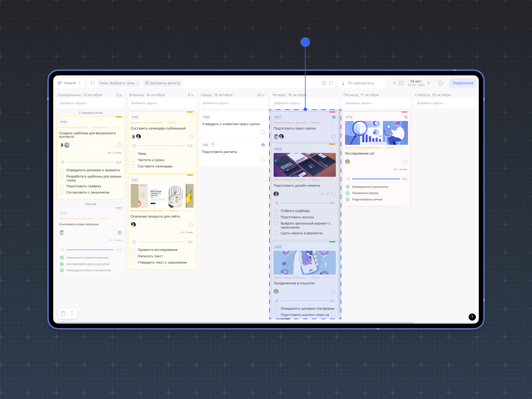Mark 'Собрать мудборд' subtask as done
The image size is (532, 399).
tap(276, 211)
